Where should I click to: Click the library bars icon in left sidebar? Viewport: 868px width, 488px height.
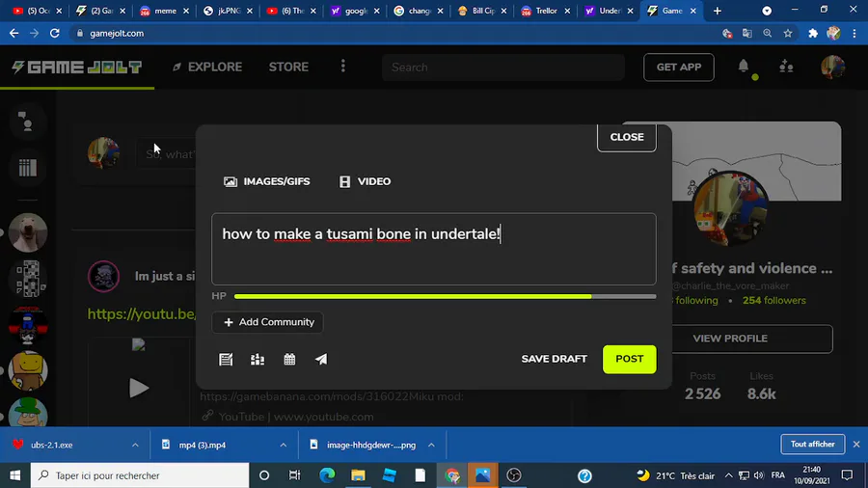tap(28, 167)
